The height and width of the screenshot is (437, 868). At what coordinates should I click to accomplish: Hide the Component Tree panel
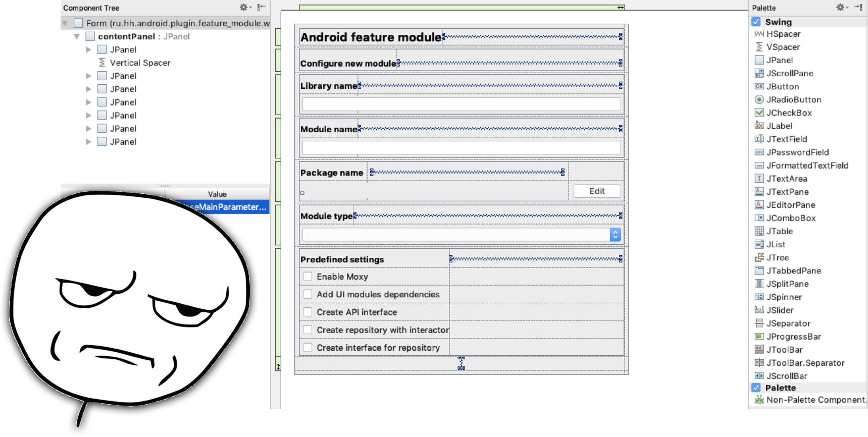pos(261,8)
